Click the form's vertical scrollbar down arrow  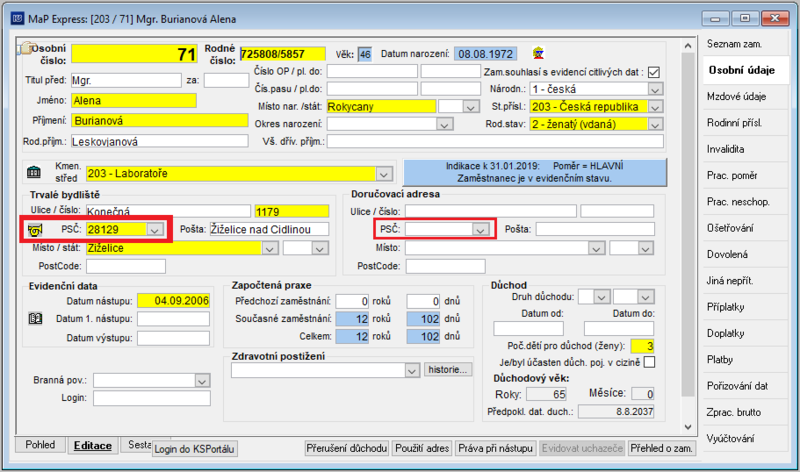click(x=688, y=427)
